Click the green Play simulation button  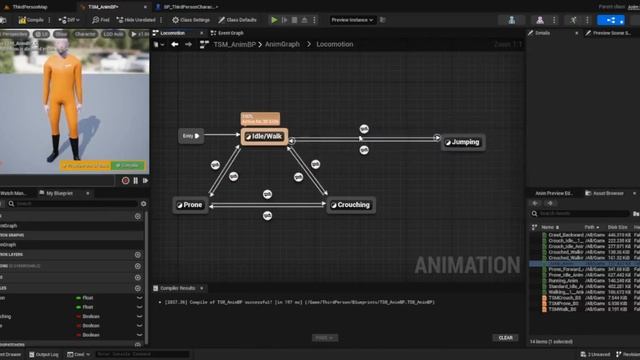coord(274,20)
